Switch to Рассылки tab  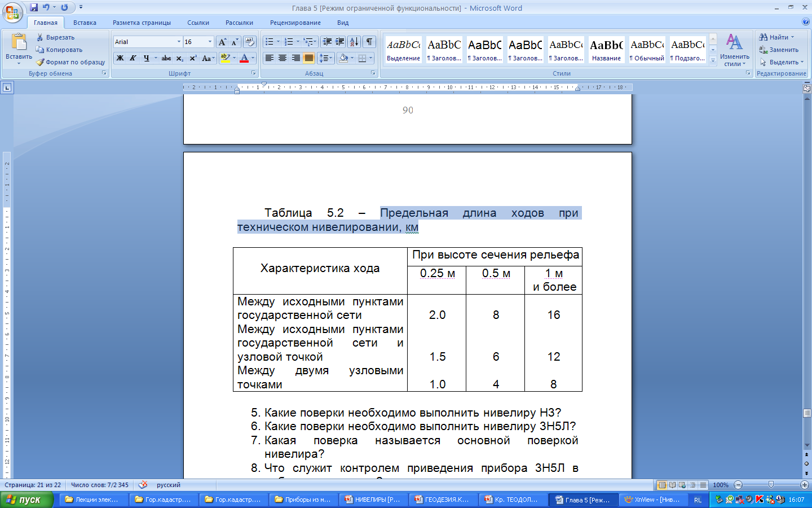pyautogui.click(x=239, y=23)
